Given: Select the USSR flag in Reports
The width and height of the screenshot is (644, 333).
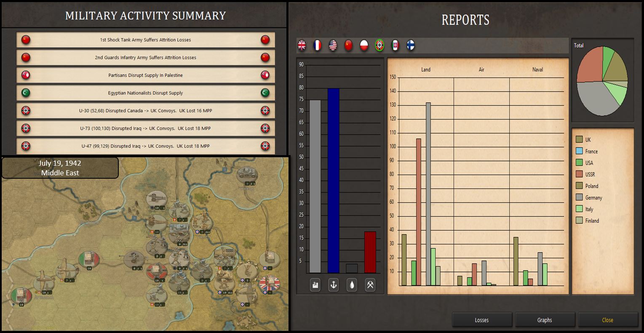Looking at the screenshot, I should tap(349, 46).
